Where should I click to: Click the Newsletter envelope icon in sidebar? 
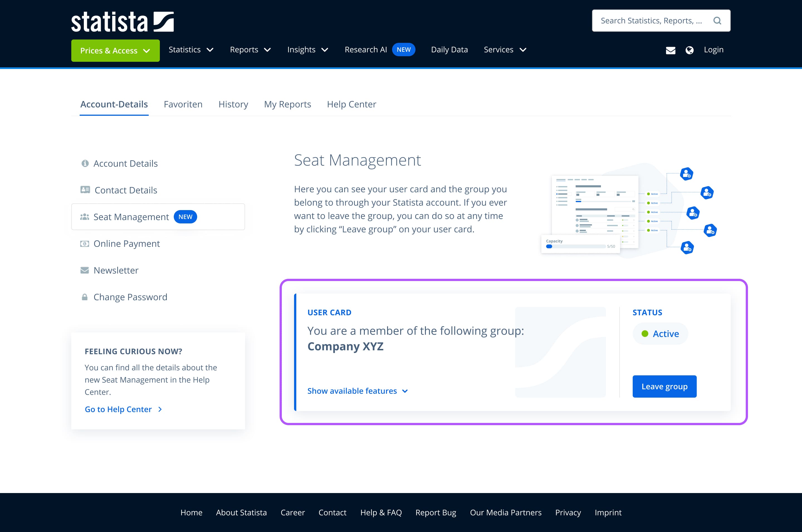point(85,270)
